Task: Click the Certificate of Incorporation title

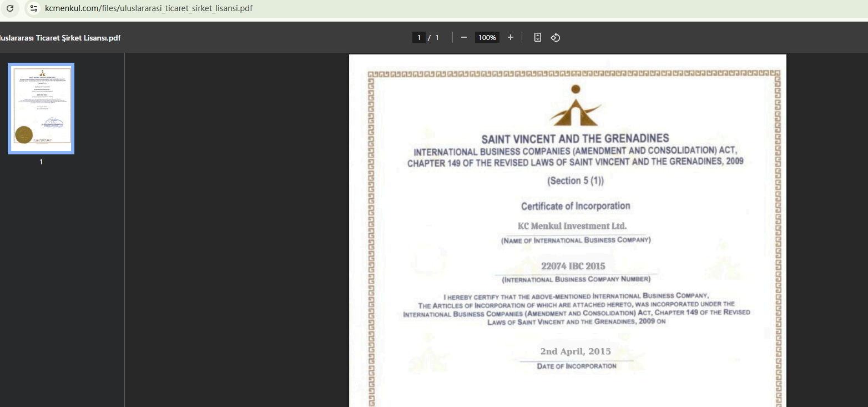Action: coord(575,206)
